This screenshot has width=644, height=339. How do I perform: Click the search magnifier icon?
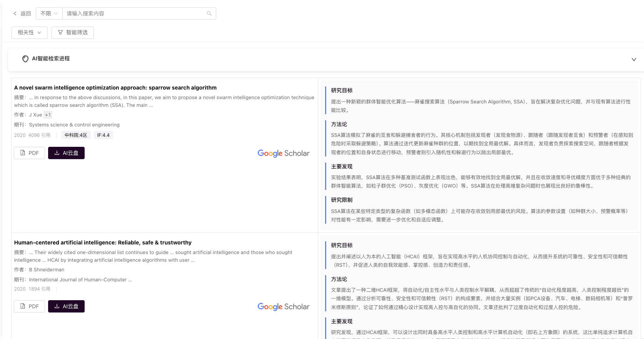(x=209, y=13)
